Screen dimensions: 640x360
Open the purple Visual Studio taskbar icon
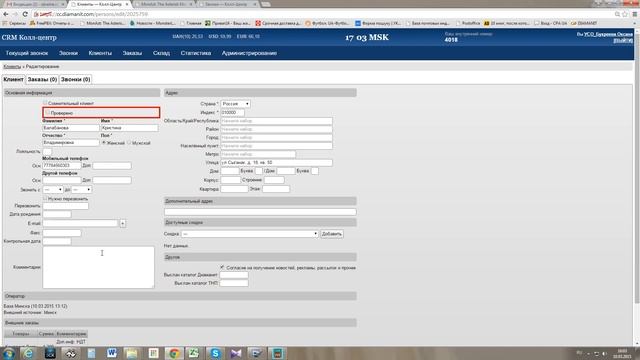[x=236, y=353]
